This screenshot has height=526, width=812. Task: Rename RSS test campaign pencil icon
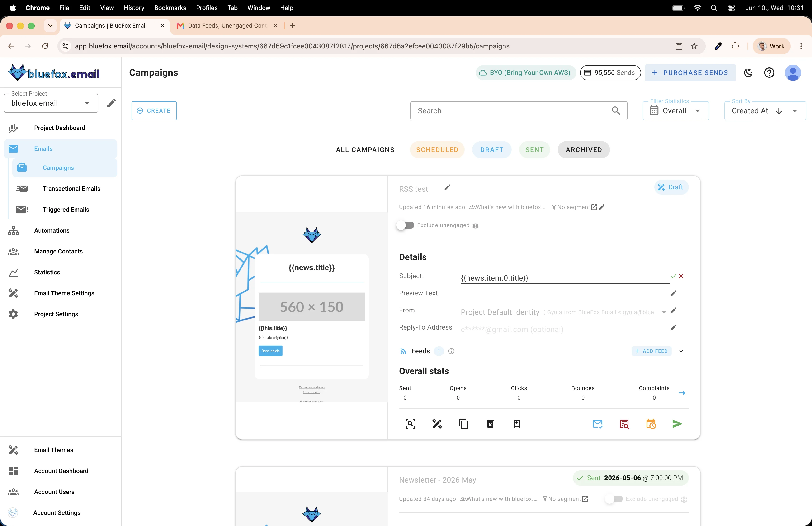coord(447,187)
